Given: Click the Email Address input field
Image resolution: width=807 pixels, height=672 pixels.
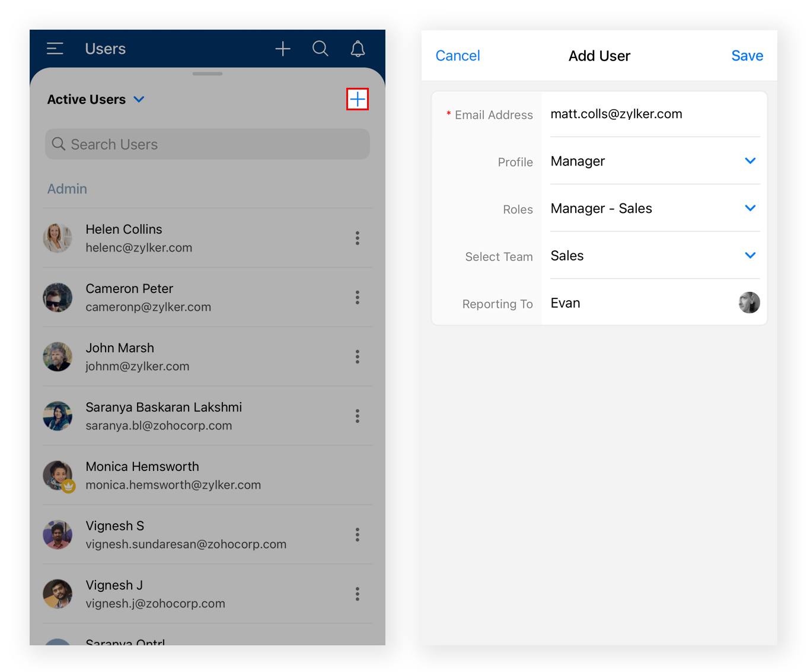Looking at the screenshot, I should pyautogui.click(x=652, y=114).
